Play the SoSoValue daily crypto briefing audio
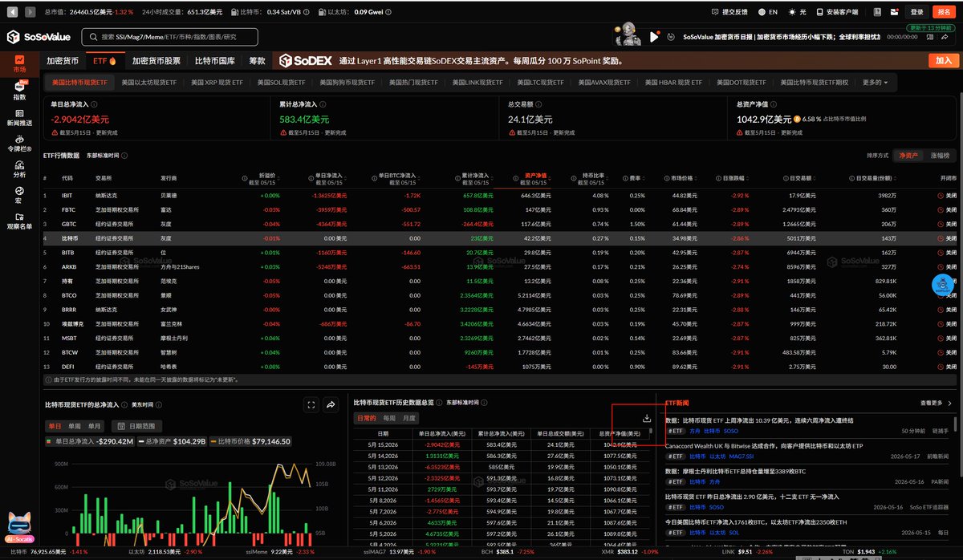This screenshot has height=560, width=963. pos(655,37)
